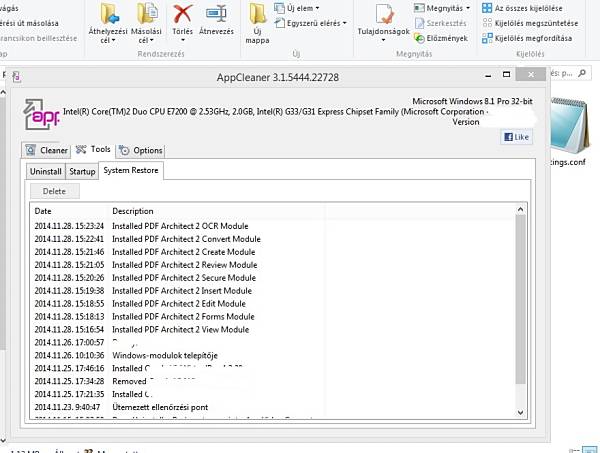Click the Másolási cél copy icon
Viewport: 600px width, 453px height.
(x=147, y=13)
